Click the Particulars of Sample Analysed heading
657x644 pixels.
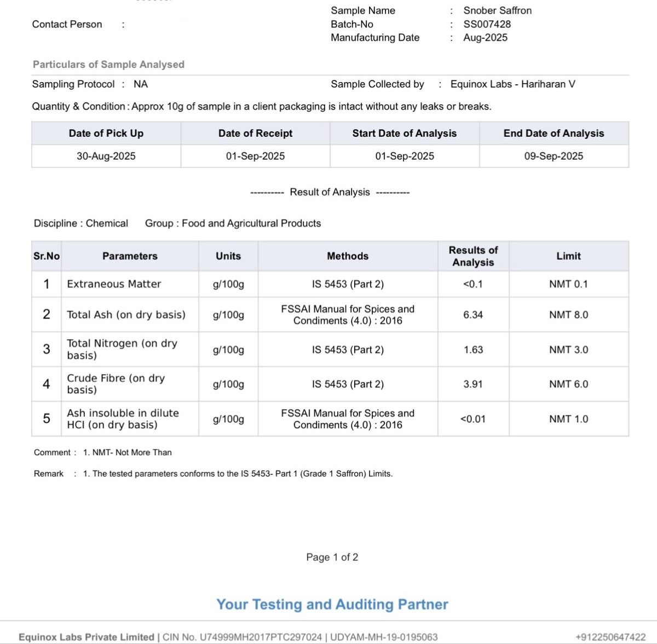pos(108,65)
